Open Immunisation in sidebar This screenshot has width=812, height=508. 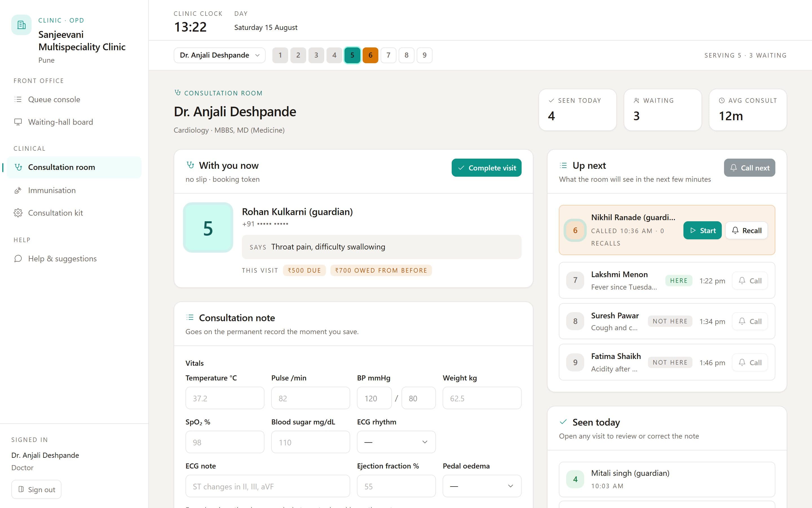tap(74, 190)
